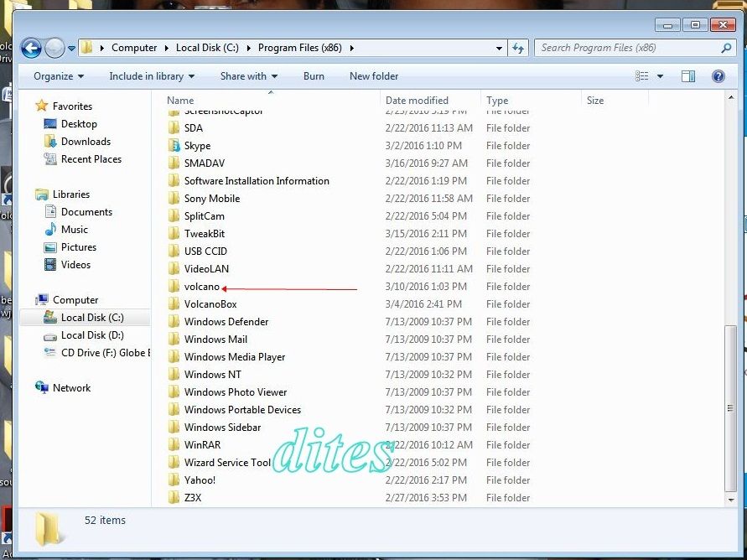
Task: Select Libraries in navigation pane
Action: pos(71,194)
